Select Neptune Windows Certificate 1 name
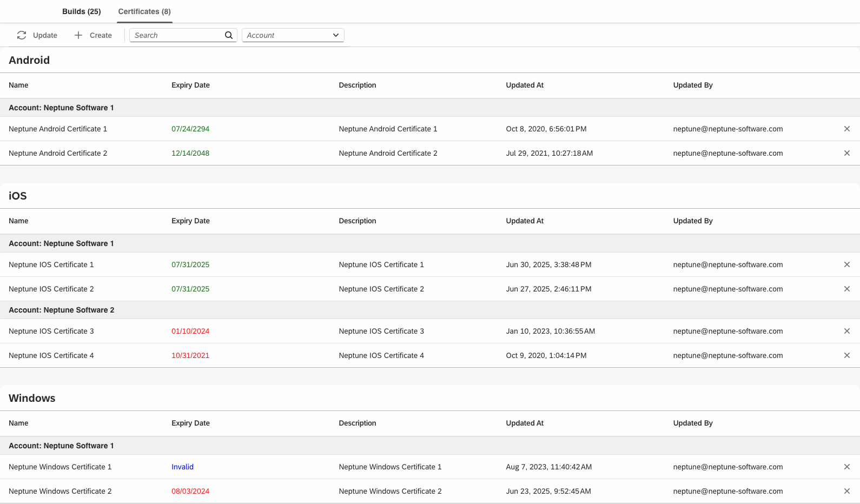Screen dimensions: 860x504 tap(60, 467)
